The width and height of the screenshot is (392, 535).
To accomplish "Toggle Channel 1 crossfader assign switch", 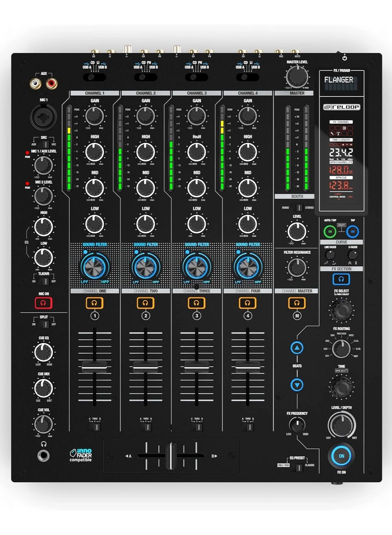I will (x=96, y=427).
